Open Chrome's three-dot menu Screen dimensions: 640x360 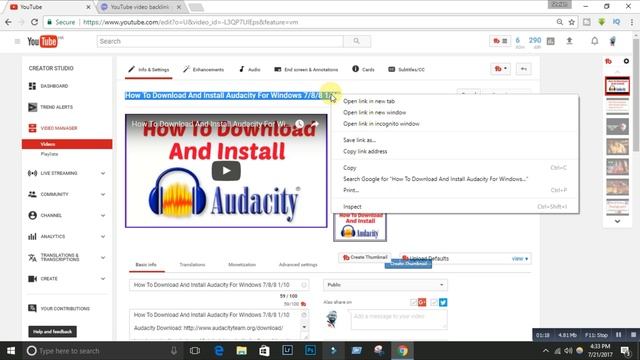[631, 22]
